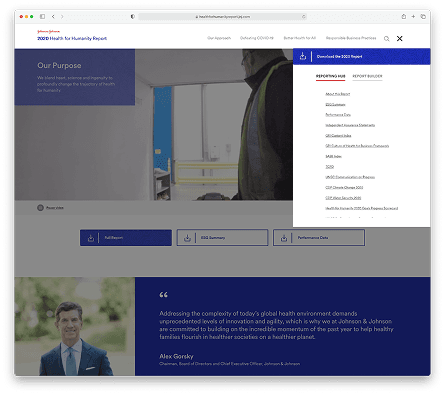Open the Responsible Business Practices menu
This screenshot has width=445, height=395.
(x=351, y=38)
